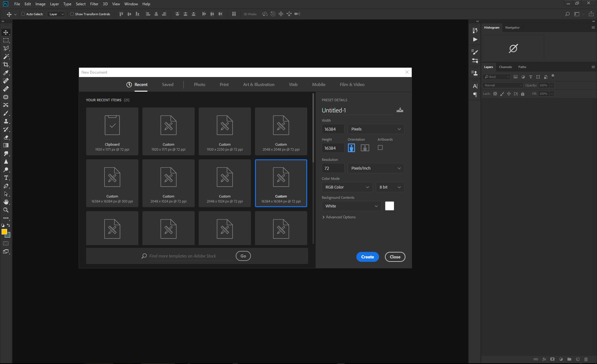Open the Paragraph panel icon
The height and width of the screenshot is (364, 597).
[475, 95]
